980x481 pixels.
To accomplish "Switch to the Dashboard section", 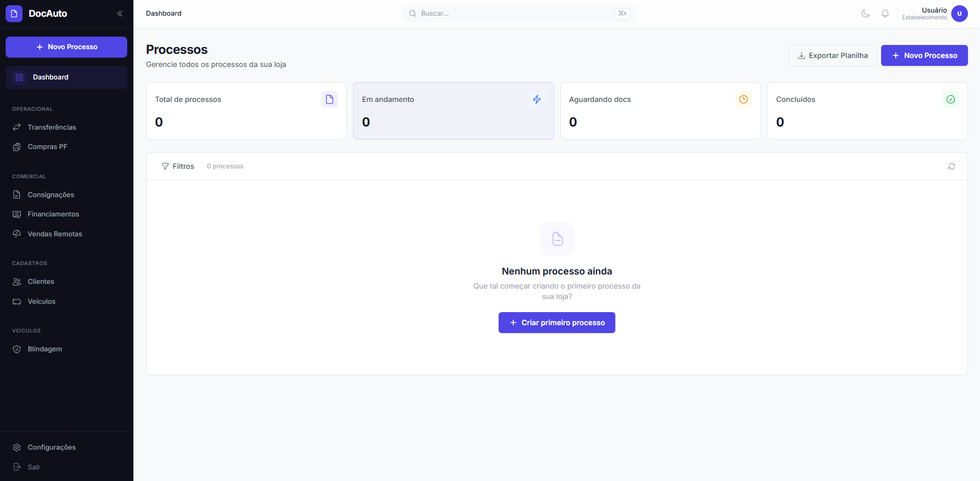I will [x=50, y=77].
